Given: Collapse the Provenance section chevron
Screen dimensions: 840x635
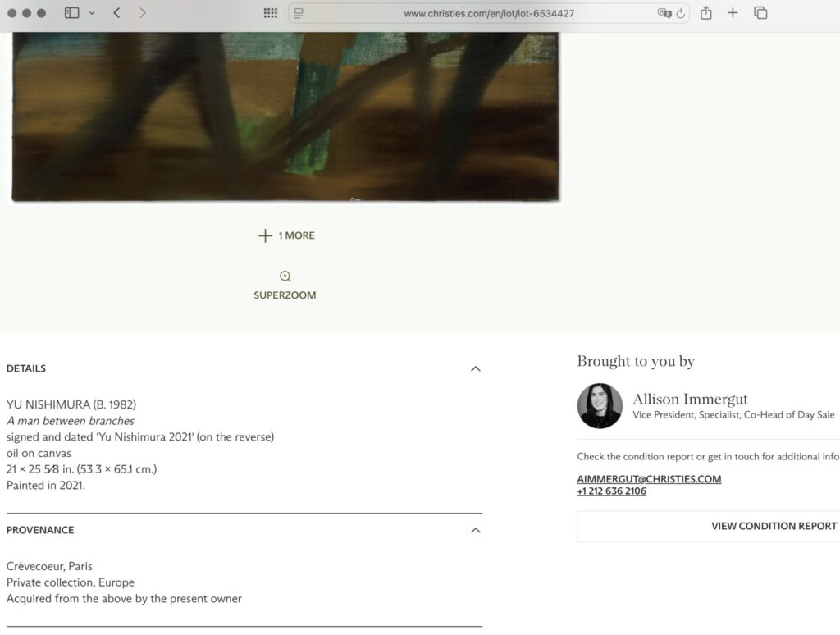Looking at the screenshot, I should pyautogui.click(x=475, y=530).
